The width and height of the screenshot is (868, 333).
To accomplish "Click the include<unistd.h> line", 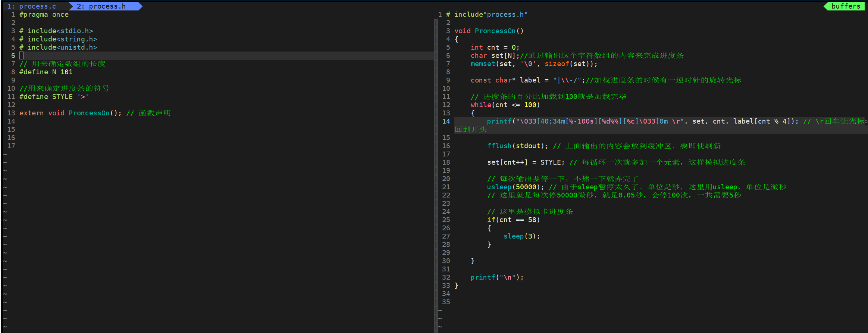I will [x=58, y=47].
